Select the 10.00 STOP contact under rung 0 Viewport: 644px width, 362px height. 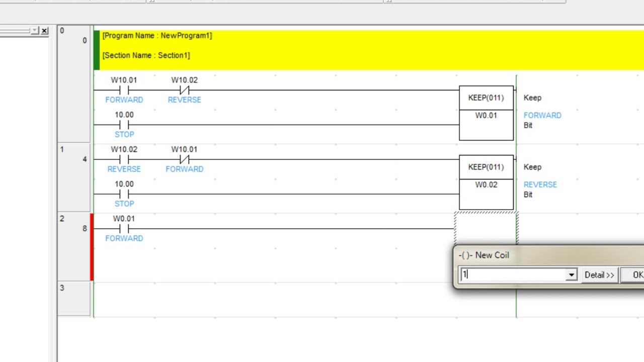click(x=124, y=125)
